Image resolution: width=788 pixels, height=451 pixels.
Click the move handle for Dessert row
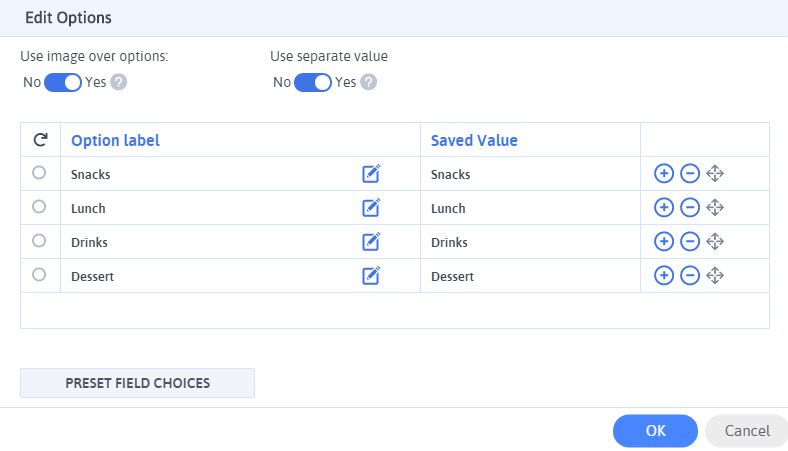pyautogui.click(x=715, y=276)
